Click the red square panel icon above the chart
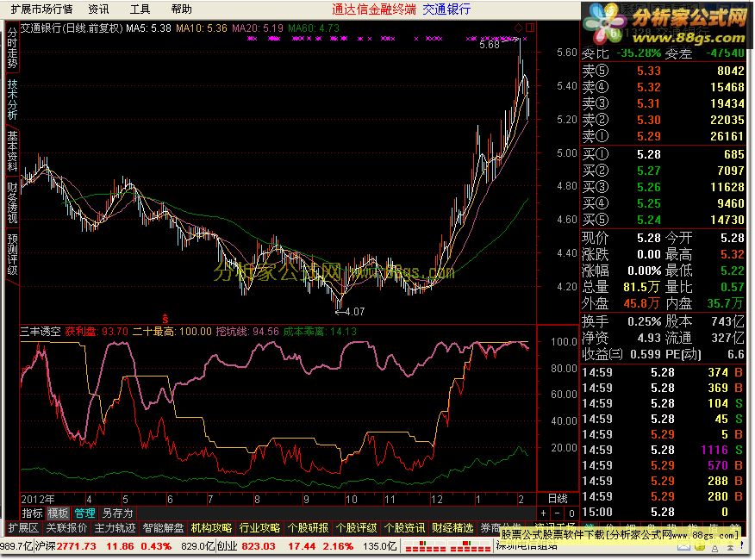 tap(530, 28)
